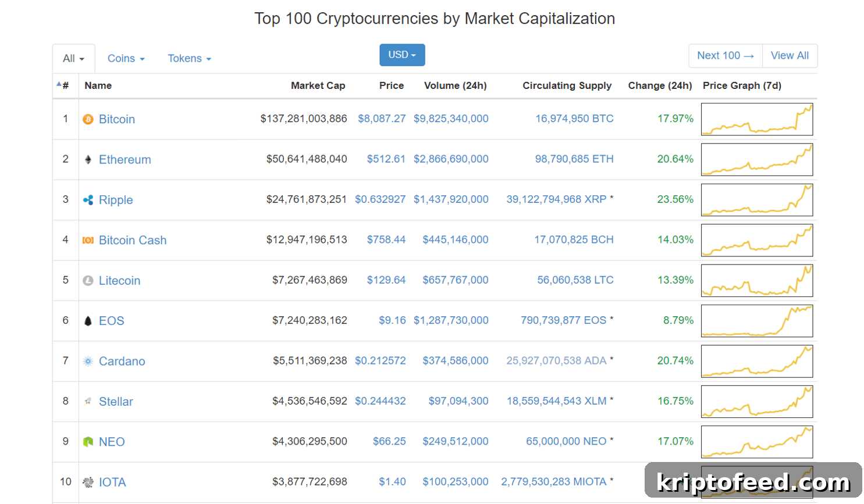Click Cardano change 20.74%
864x504 pixels.
pos(675,360)
